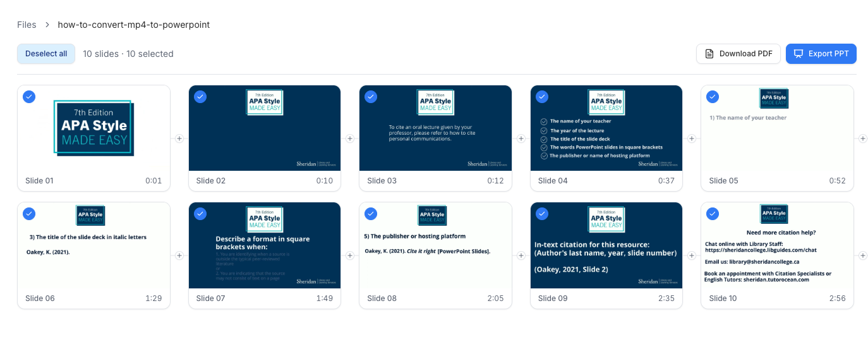Screen dimensions: 868x339
Task: Click the 0:52 timestamp on Slide 05
Action: coord(837,181)
